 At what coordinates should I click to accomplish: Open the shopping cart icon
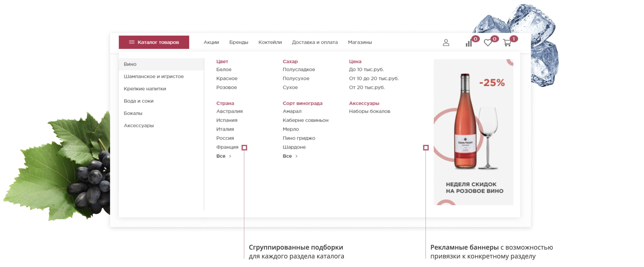(507, 43)
